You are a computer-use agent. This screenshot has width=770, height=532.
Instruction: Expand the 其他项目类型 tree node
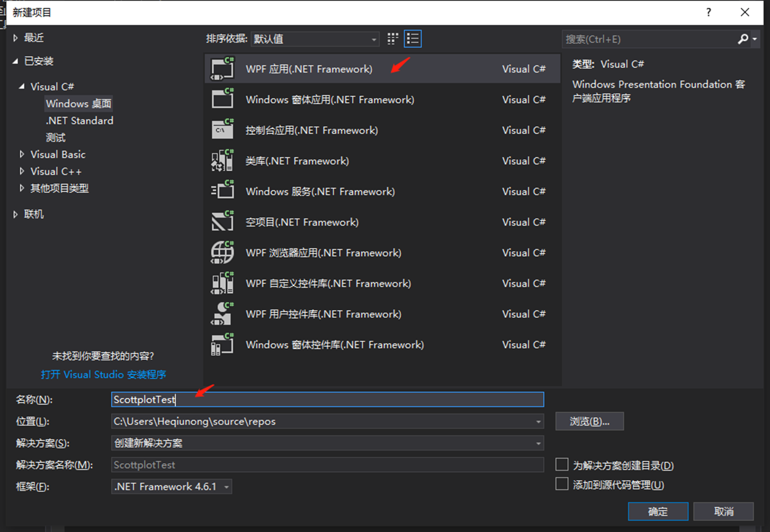22,188
